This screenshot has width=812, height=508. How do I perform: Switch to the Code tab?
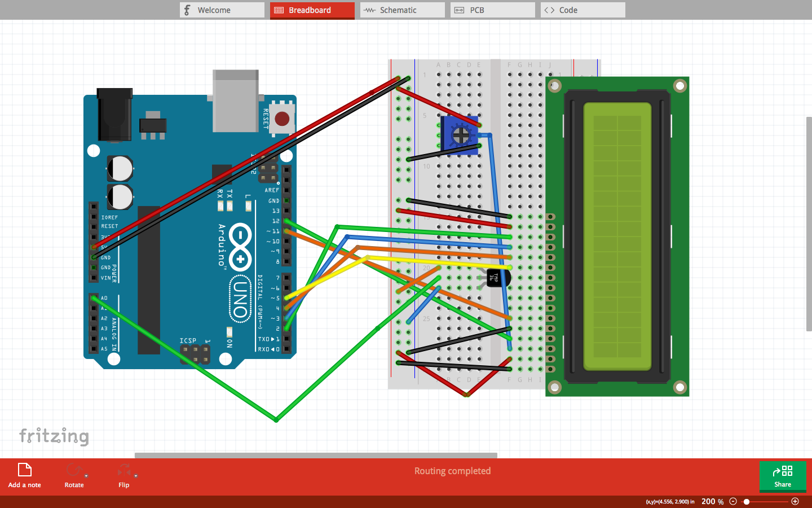[583, 10]
